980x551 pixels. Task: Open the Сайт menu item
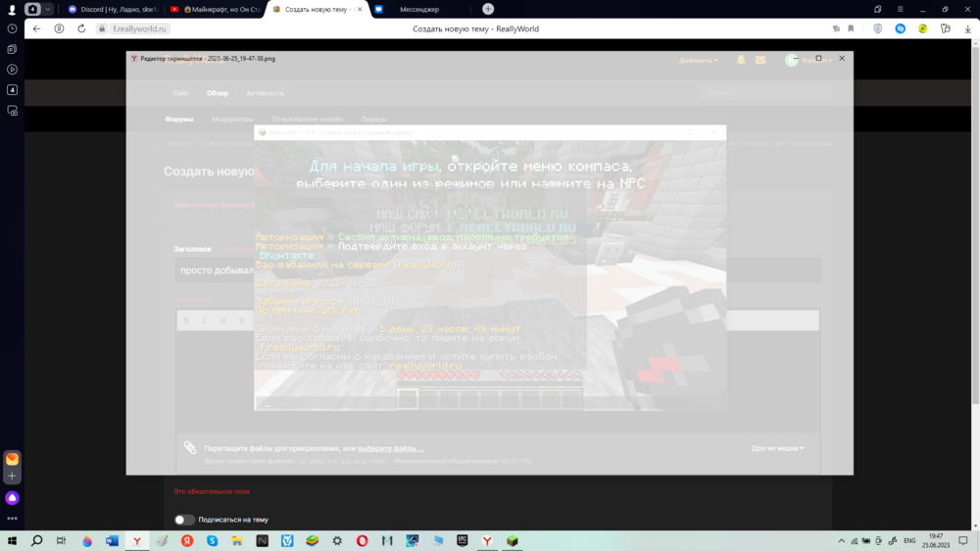tap(180, 93)
